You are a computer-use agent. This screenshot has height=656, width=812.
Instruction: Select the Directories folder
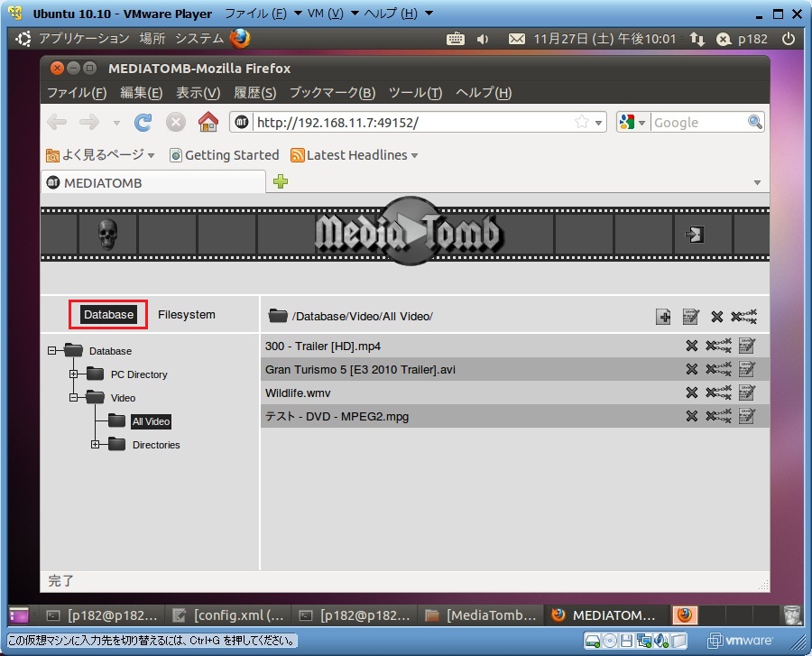[x=156, y=445]
